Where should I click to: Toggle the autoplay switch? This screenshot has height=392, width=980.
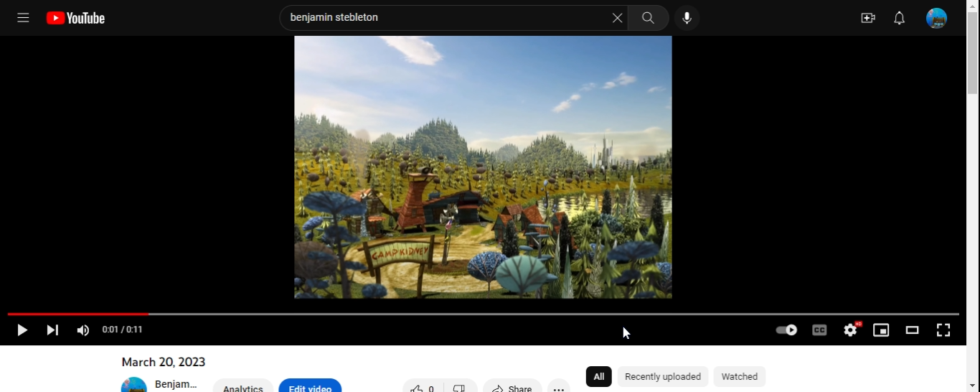pos(786,330)
